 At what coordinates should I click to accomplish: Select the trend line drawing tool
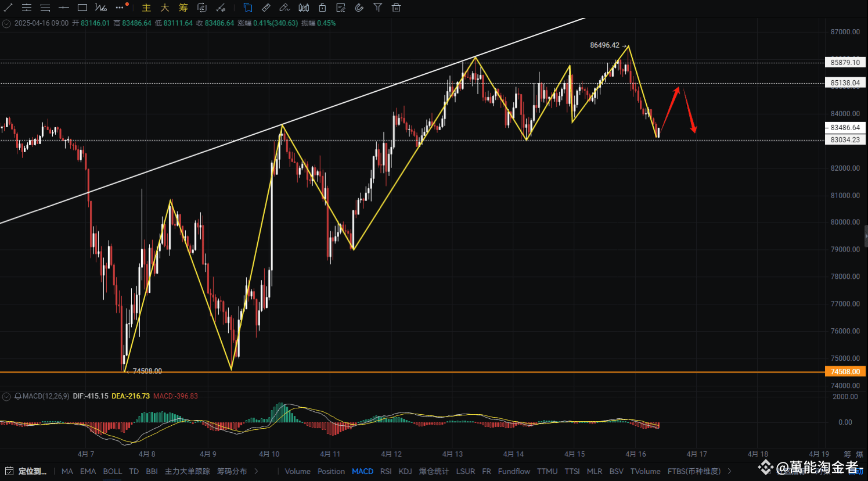[8, 8]
